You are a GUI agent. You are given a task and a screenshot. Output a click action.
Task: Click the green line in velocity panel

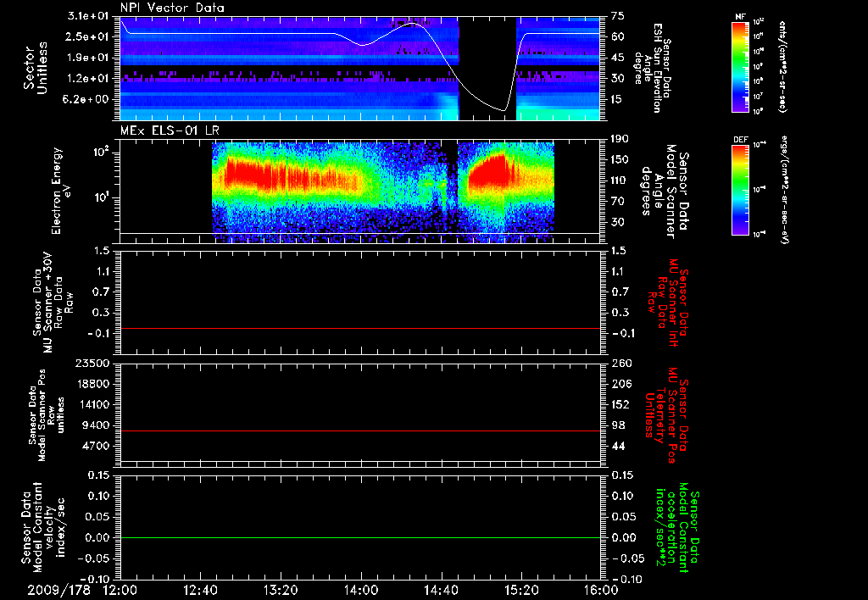[x=359, y=537]
